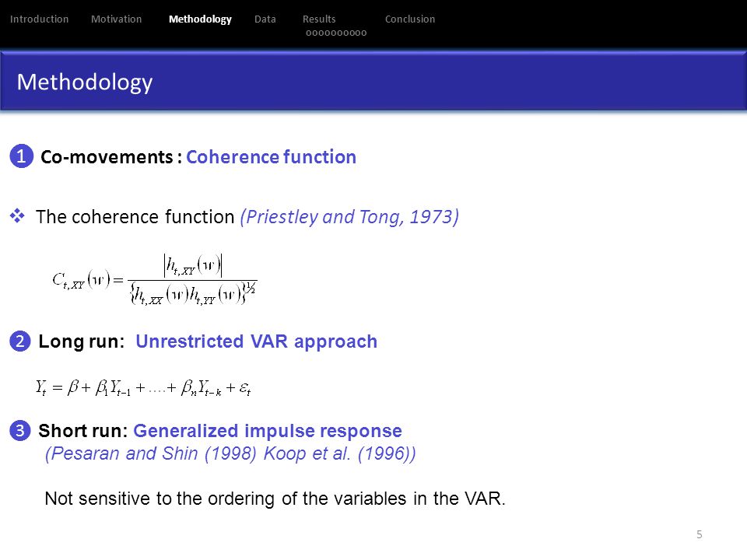Navigate to the Conclusion section

[x=410, y=19]
